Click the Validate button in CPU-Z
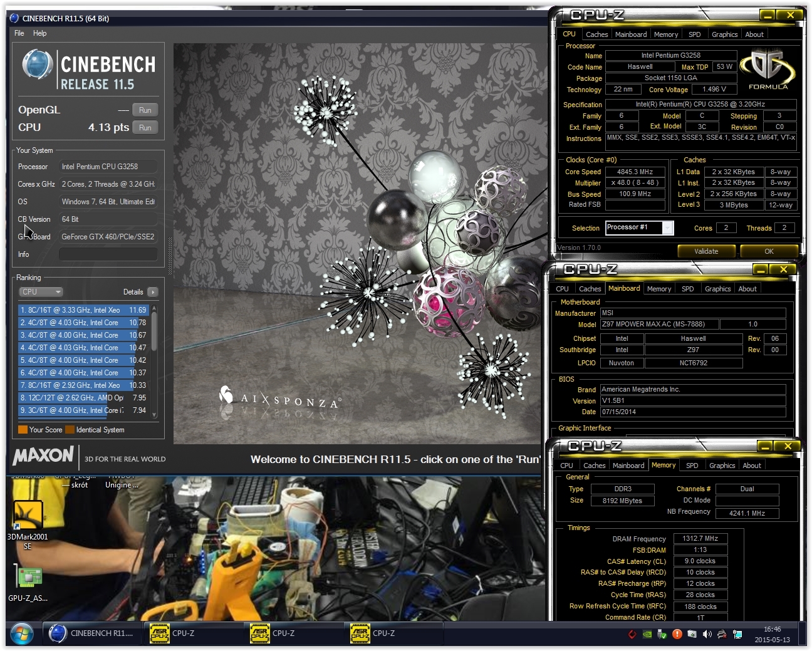The height and width of the screenshot is (651, 812). pos(706,251)
